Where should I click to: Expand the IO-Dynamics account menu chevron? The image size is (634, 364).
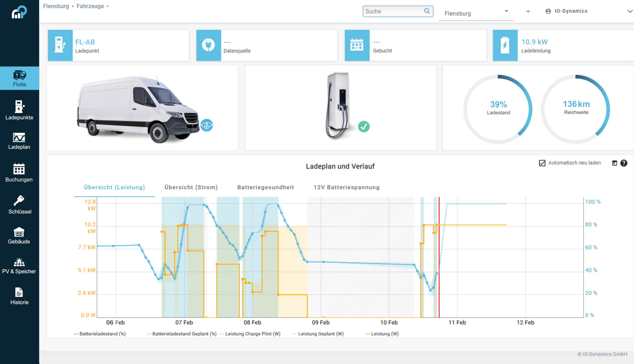(630, 11)
